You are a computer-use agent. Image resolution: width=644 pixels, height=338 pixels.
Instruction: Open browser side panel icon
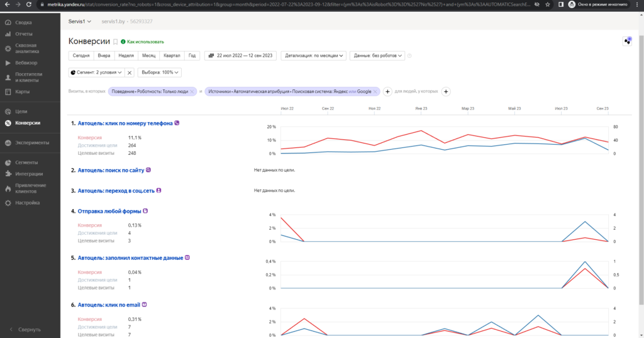[560, 4]
